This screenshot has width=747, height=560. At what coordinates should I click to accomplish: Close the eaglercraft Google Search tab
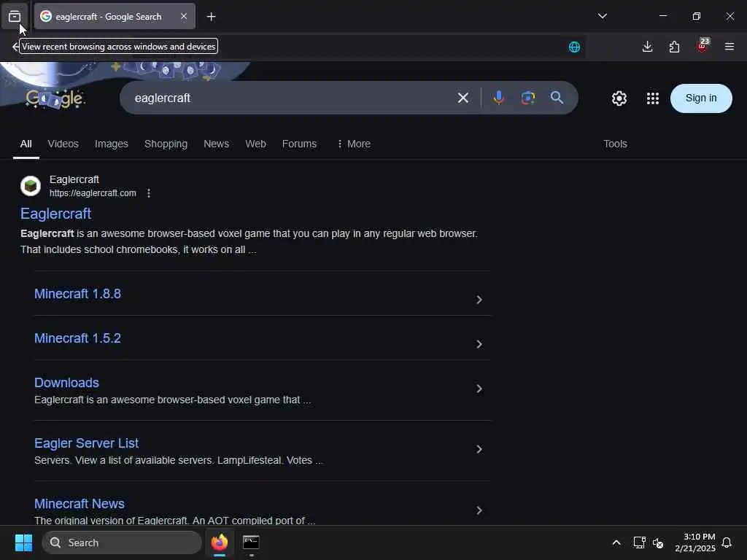pos(184,17)
